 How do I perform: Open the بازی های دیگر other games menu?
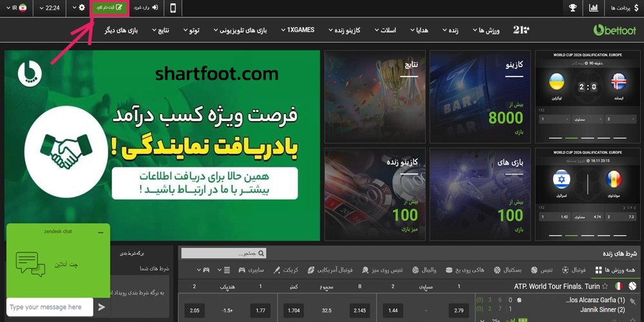[x=121, y=30]
